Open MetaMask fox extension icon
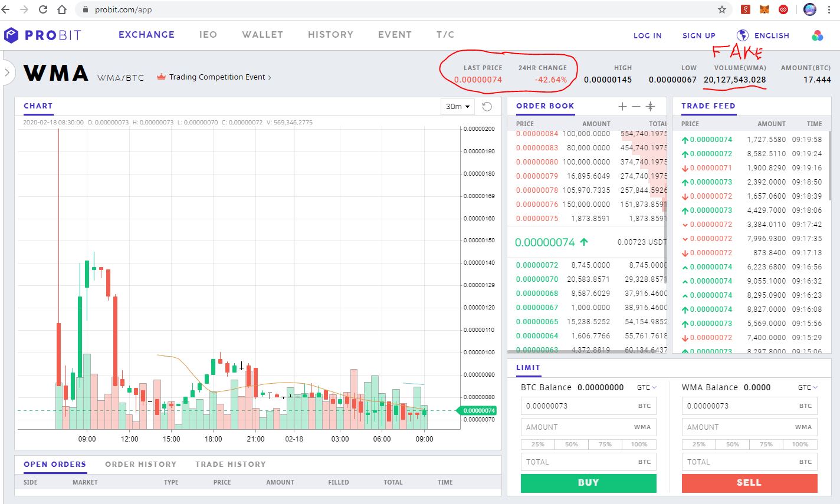Viewport: 840px width, 504px height. pos(764,9)
